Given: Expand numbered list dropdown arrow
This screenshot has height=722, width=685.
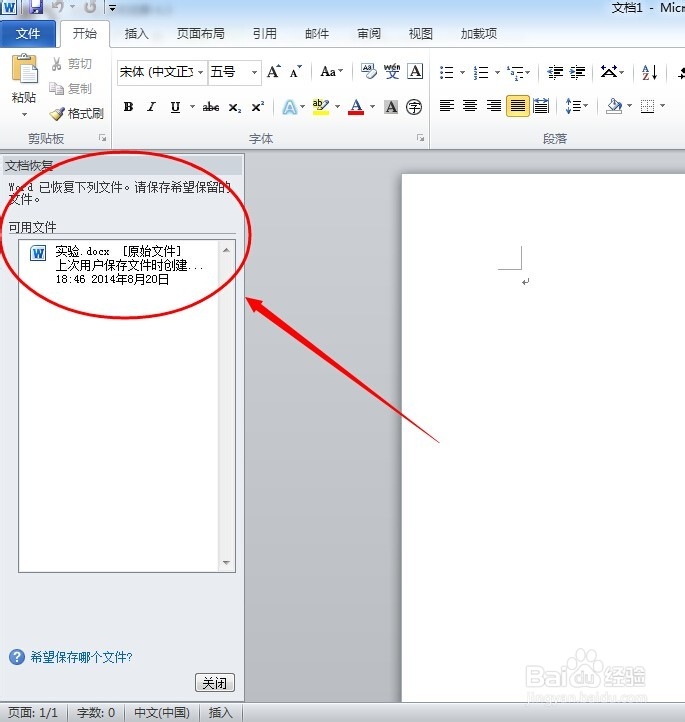Looking at the screenshot, I should tap(497, 72).
